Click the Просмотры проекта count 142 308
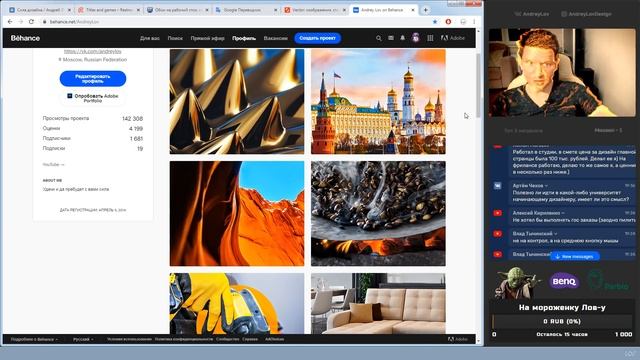Screen dimensions: 640x360 pos(132,118)
